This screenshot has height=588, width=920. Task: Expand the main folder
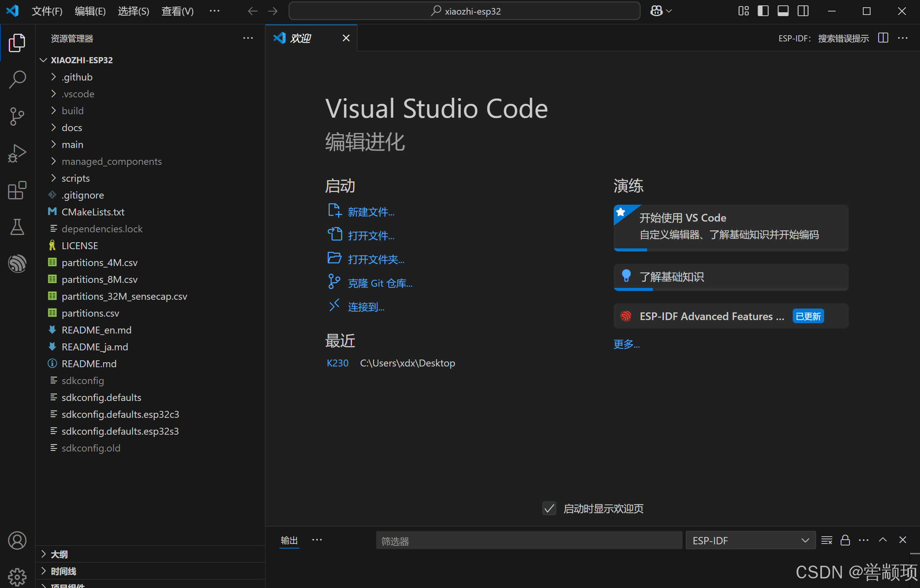click(72, 145)
